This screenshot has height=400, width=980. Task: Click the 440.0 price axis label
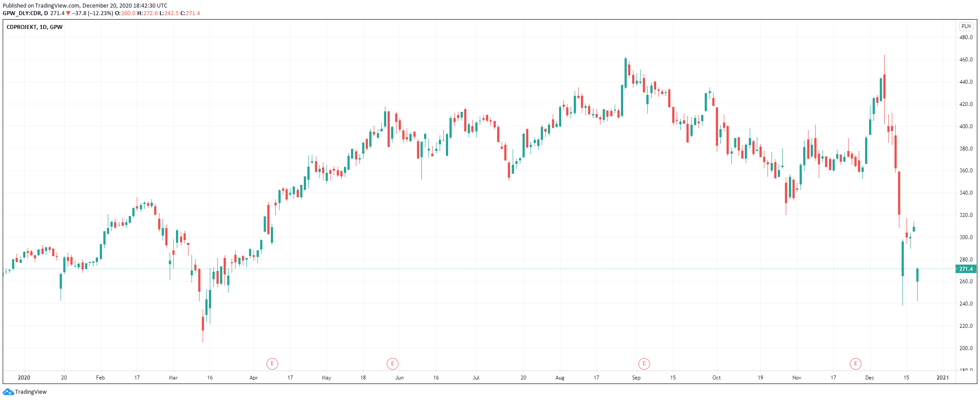[x=966, y=82]
